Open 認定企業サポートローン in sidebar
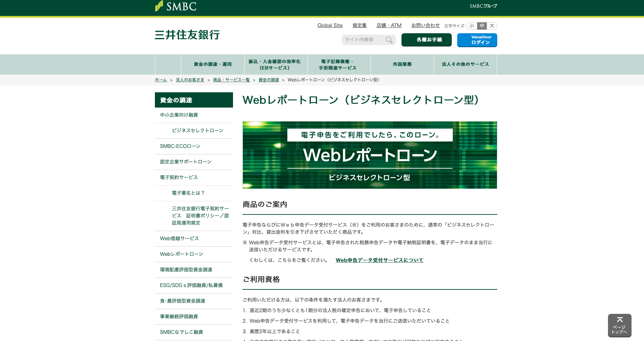The width and height of the screenshot is (644, 341). point(194,162)
